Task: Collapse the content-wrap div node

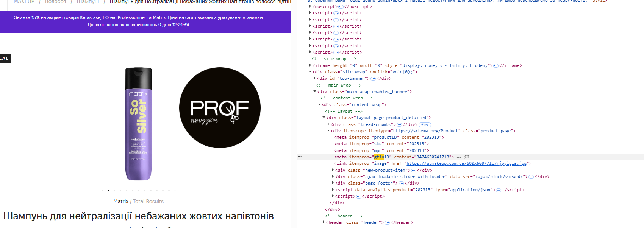Action: pos(319,105)
